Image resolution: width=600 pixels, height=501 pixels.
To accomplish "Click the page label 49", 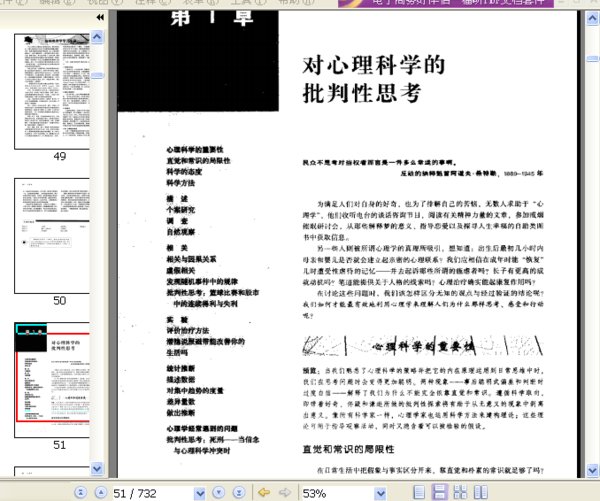I will 60,156.
